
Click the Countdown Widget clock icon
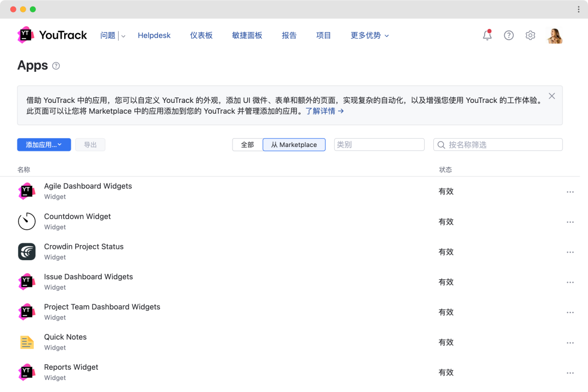[x=27, y=222]
